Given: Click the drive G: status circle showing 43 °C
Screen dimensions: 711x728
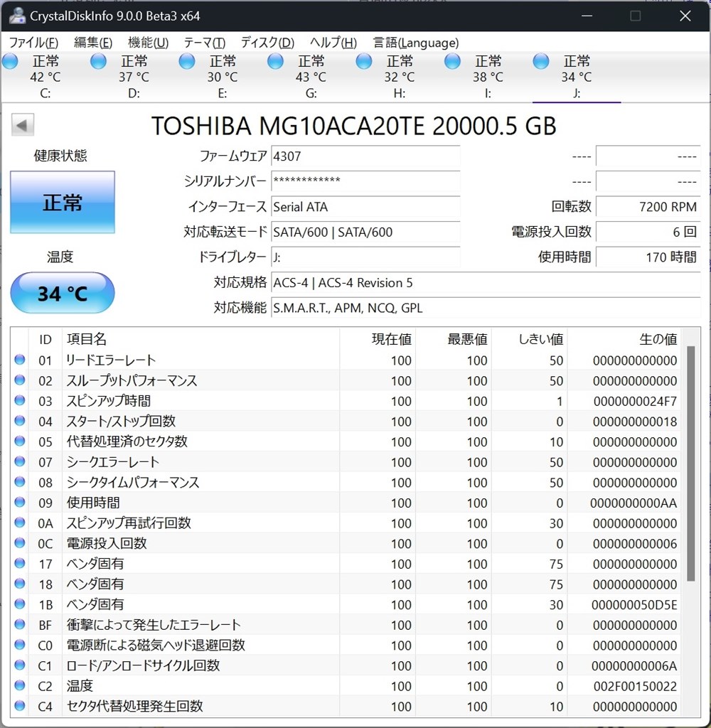Looking at the screenshot, I should point(275,62).
